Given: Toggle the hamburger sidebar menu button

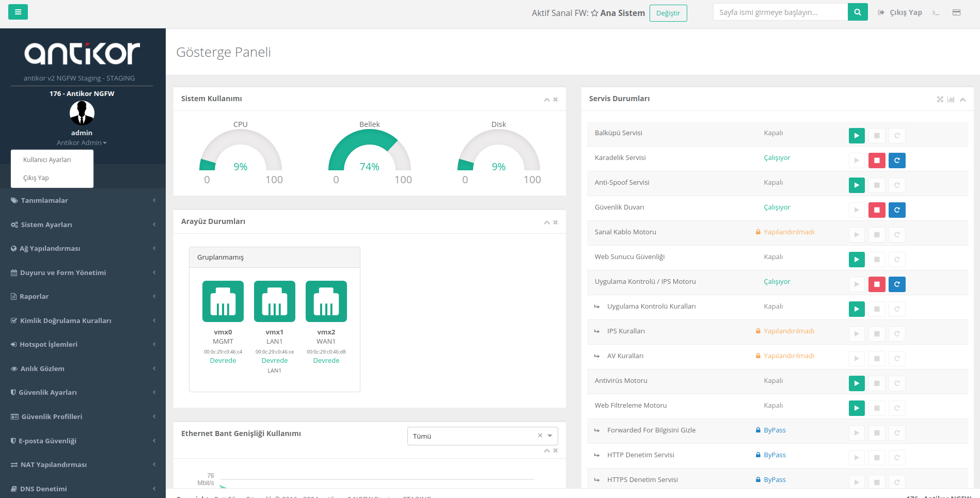Looking at the screenshot, I should (x=18, y=12).
